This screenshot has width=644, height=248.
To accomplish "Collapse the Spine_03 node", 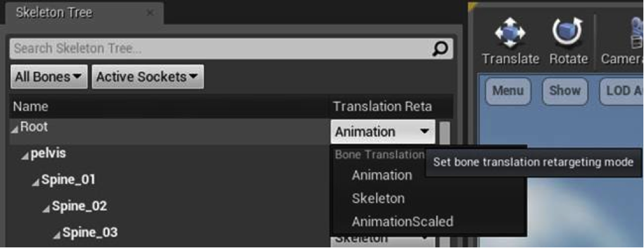I will 58,235.
